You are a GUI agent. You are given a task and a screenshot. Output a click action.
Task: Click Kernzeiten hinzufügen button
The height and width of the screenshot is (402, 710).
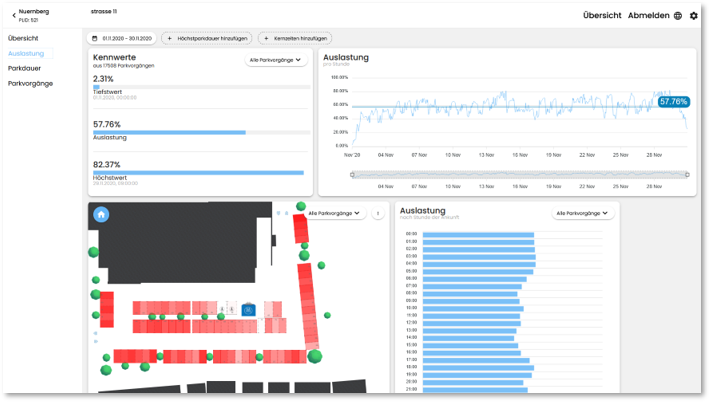(x=295, y=38)
